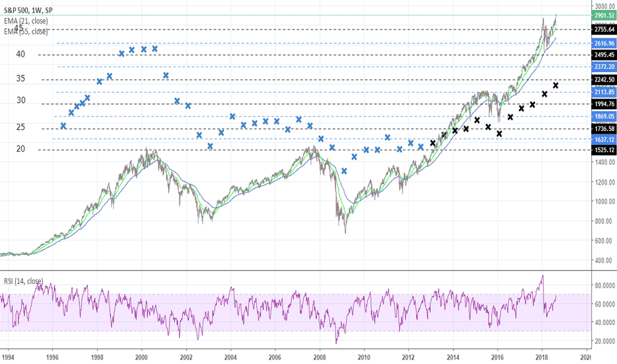Click the 2002 year on time axis
The height and width of the screenshot is (364, 617).
pyautogui.click(x=186, y=357)
